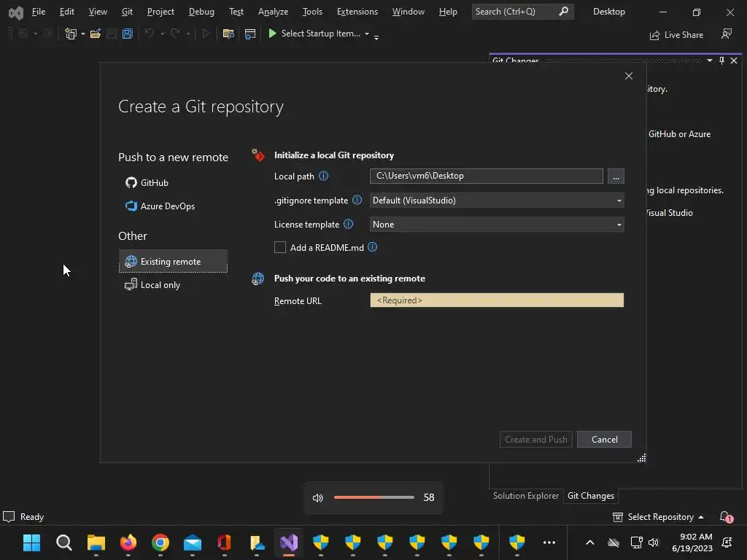Edit the Local path text field
The height and width of the screenshot is (560, 747).
tap(487, 176)
